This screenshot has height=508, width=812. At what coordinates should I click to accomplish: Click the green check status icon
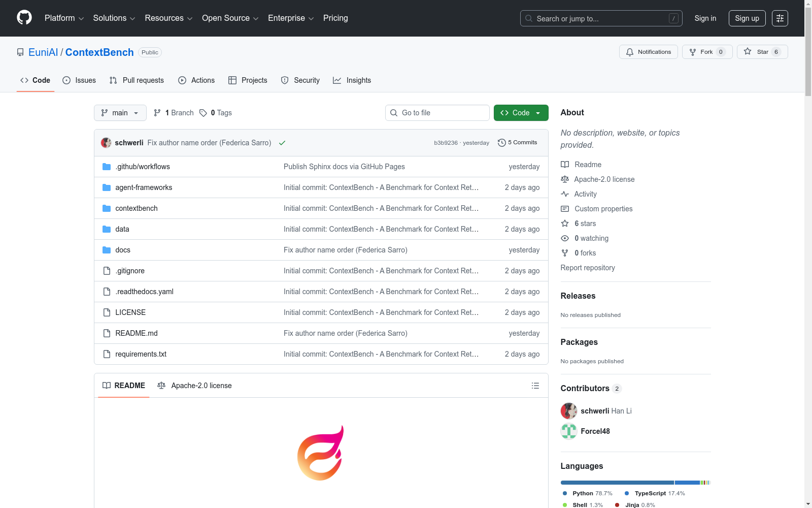pyautogui.click(x=282, y=143)
